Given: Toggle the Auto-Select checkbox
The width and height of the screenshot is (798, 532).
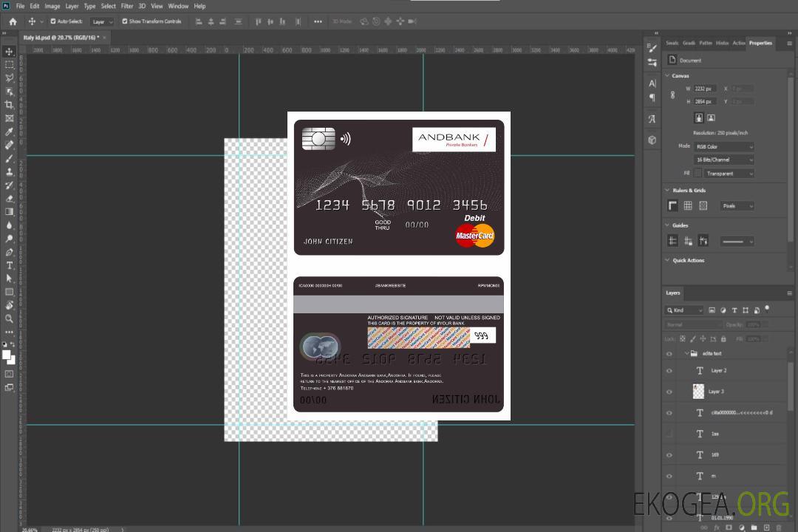Looking at the screenshot, I should [53, 21].
